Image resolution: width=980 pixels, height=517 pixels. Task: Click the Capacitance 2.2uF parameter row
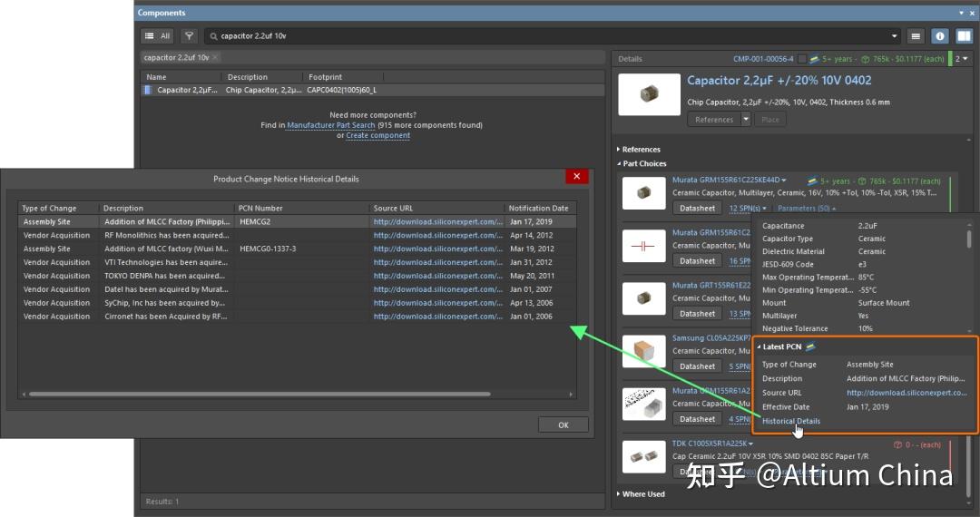[x=861, y=226]
